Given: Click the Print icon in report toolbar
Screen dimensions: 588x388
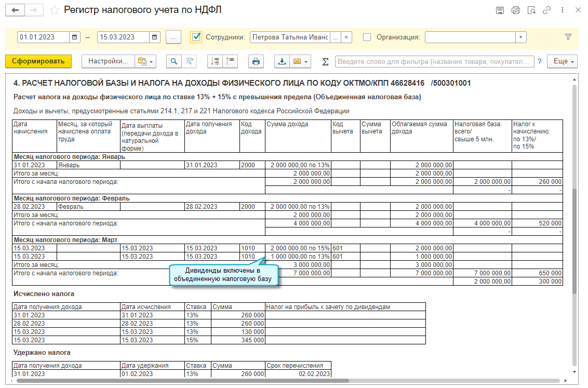Looking at the screenshot, I should tap(256, 61).
